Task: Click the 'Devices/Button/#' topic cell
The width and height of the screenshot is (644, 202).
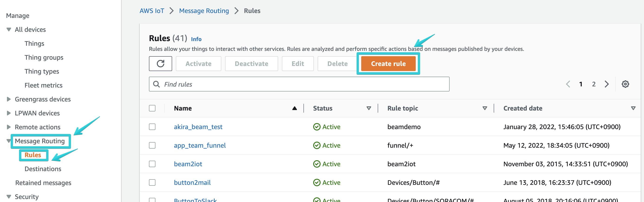Action: click(x=413, y=182)
